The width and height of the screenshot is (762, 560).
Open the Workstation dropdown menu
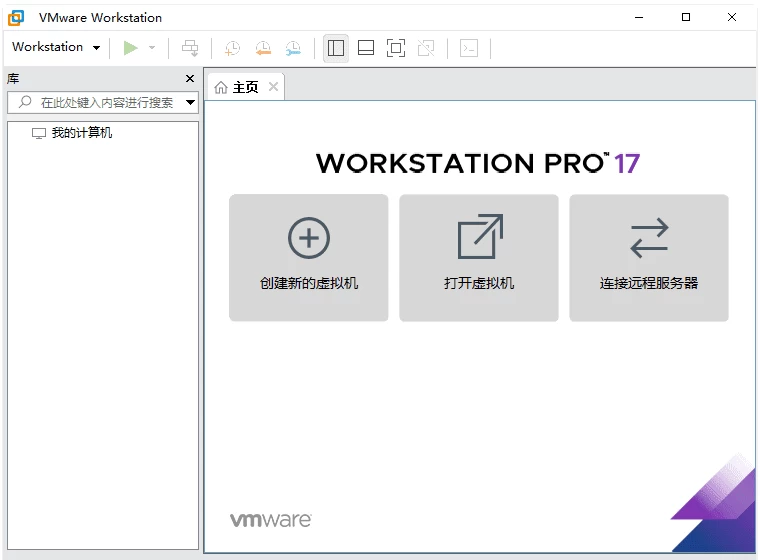[56, 47]
